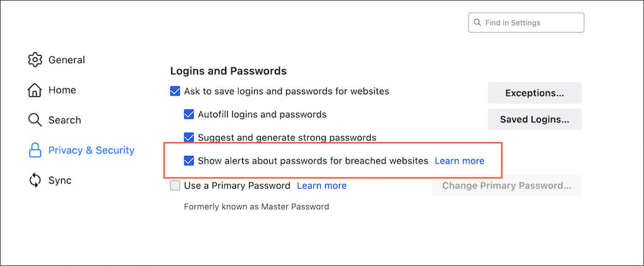Screen dimensions: 644x266
Task: Uncheck Show alerts about breached websites
Action: click(x=189, y=161)
